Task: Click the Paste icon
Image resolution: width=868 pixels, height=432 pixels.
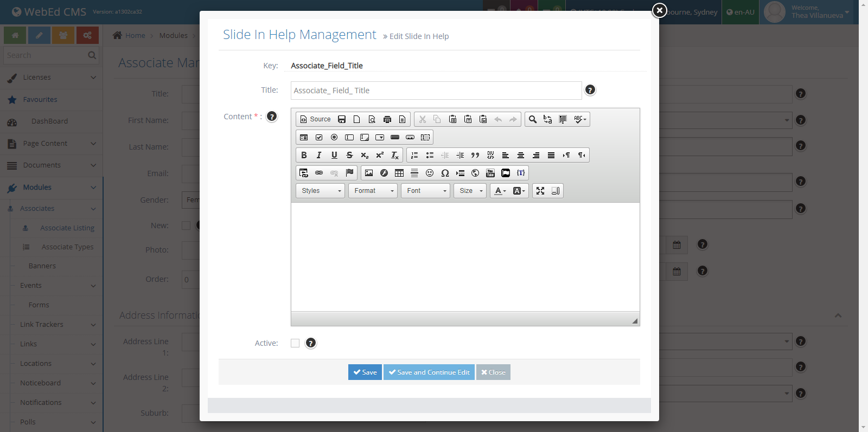Action: 452,119
